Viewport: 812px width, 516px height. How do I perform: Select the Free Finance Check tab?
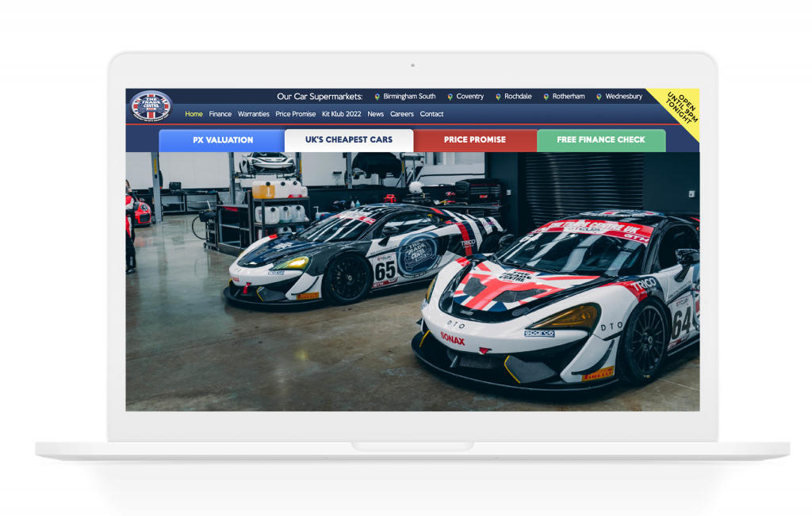(601, 140)
